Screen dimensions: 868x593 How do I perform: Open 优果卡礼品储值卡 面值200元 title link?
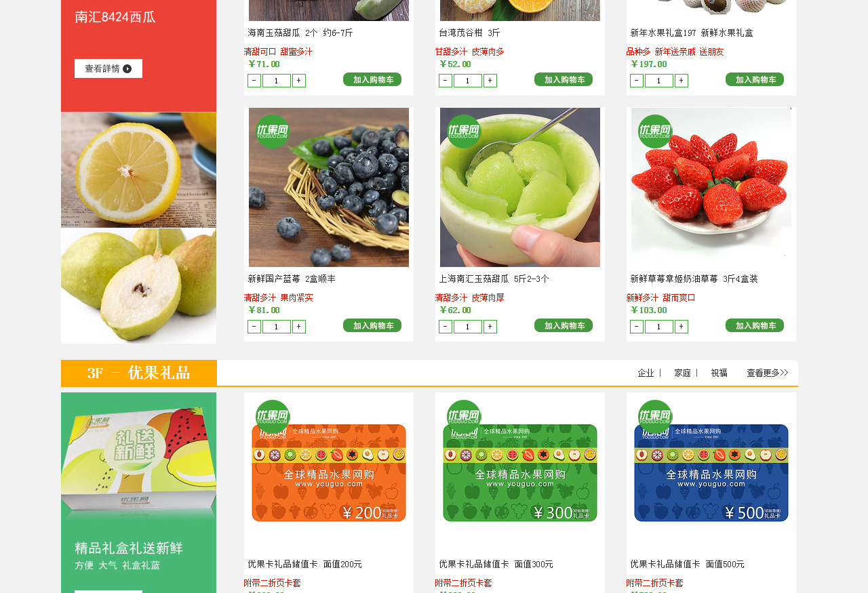[x=305, y=564]
